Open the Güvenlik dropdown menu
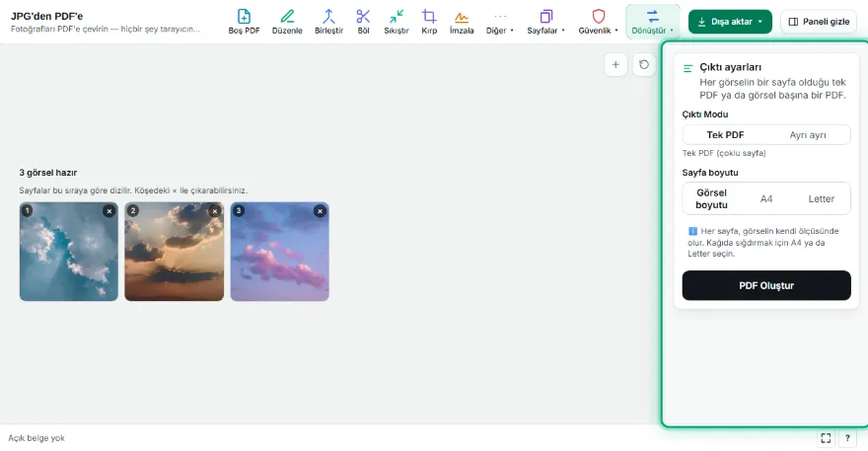The height and width of the screenshot is (451, 868). pos(599,22)
